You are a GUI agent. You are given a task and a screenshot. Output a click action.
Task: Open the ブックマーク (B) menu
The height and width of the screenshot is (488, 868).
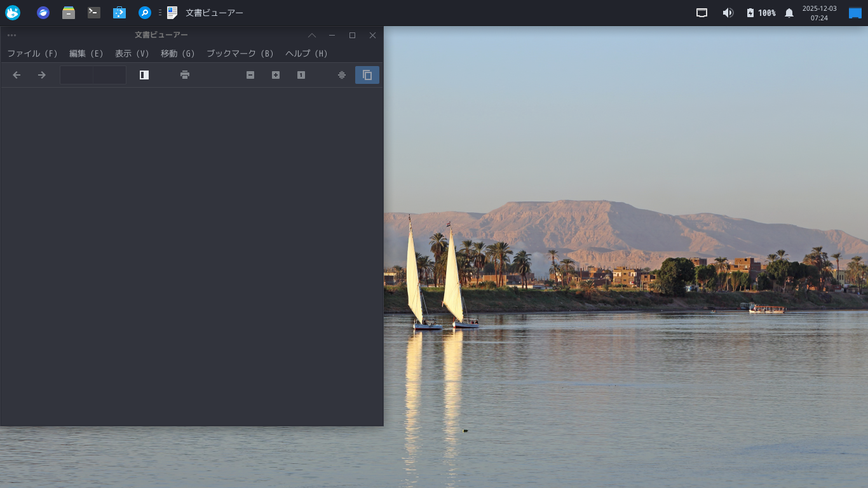240,54
